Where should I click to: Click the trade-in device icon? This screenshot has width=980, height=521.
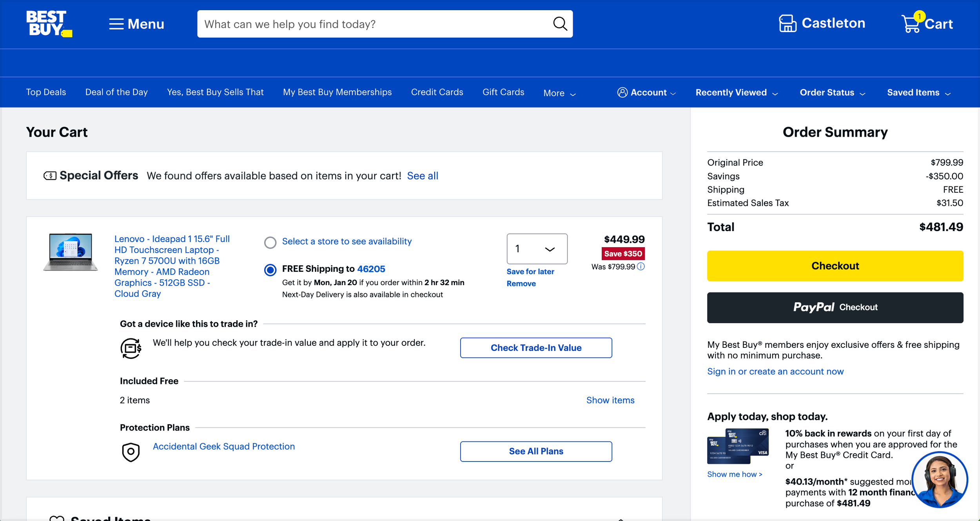pyautogui.click(x=131, y=348)
